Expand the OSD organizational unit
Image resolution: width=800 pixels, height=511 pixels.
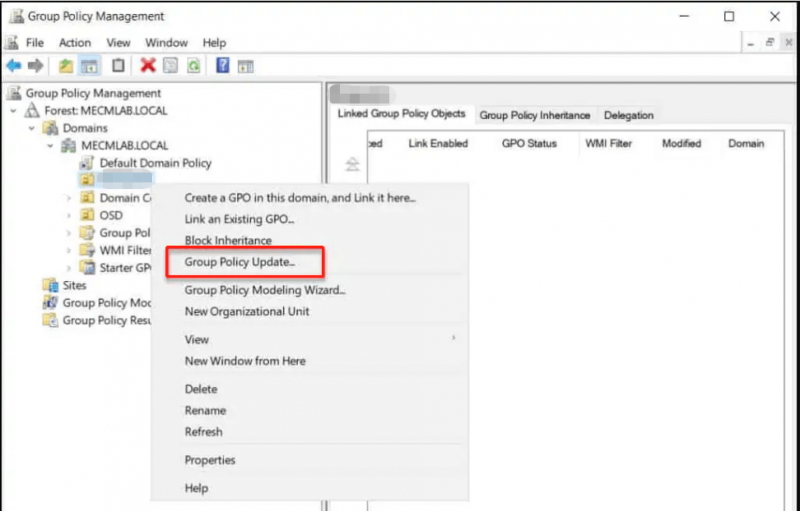pos(68,215)
